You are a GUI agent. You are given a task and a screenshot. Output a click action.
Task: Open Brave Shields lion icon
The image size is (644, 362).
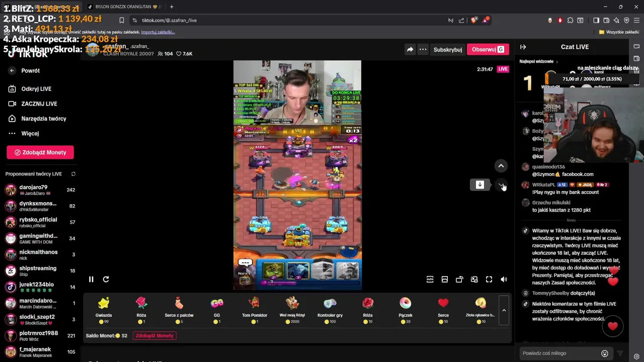point(473,21)
